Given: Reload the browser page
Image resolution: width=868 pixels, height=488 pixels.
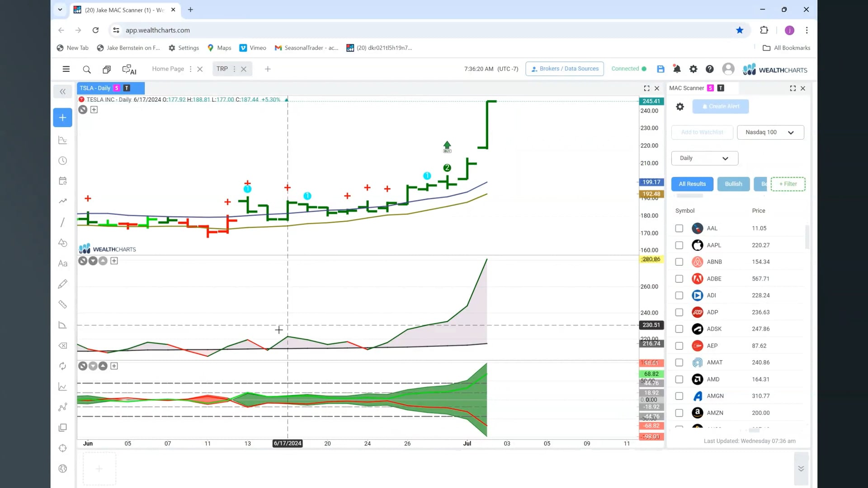Looking at the screenshot, I should pos(95,30).
